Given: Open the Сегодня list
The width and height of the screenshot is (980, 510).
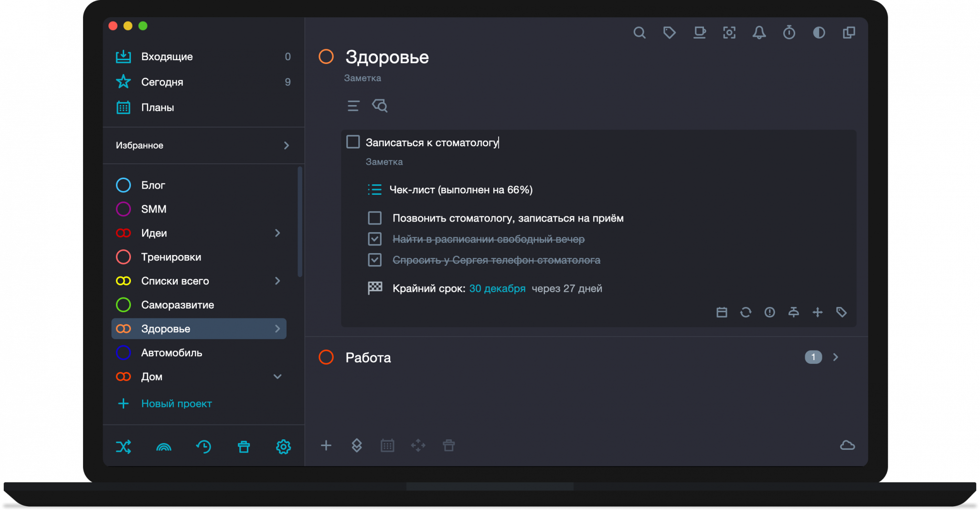Looking at the screenshot, I should coord(203,82).
